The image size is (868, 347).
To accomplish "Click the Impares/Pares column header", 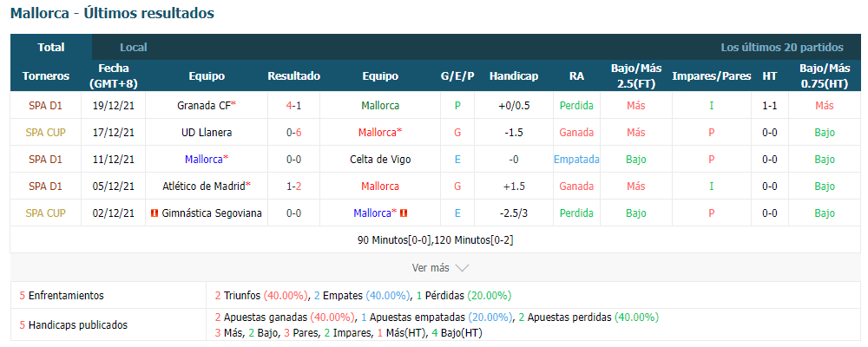I will click(712, 76).
